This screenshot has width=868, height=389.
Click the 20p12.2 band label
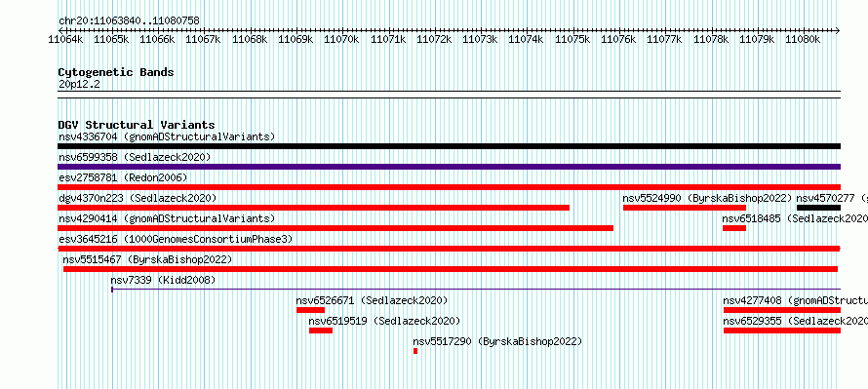pos(79,85)
